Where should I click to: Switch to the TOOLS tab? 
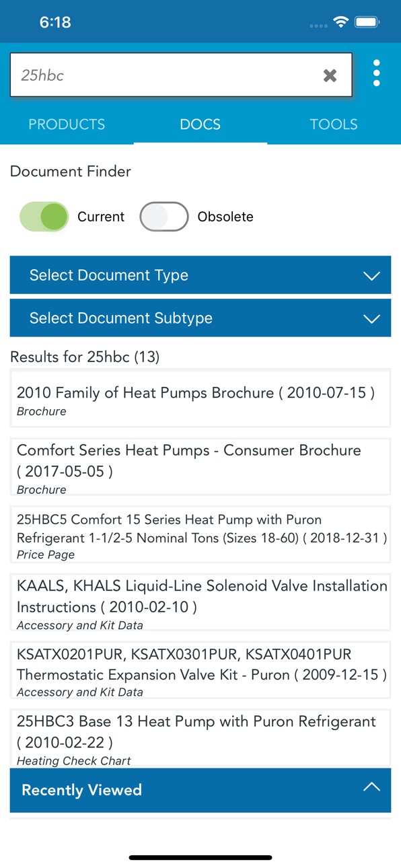334,124
